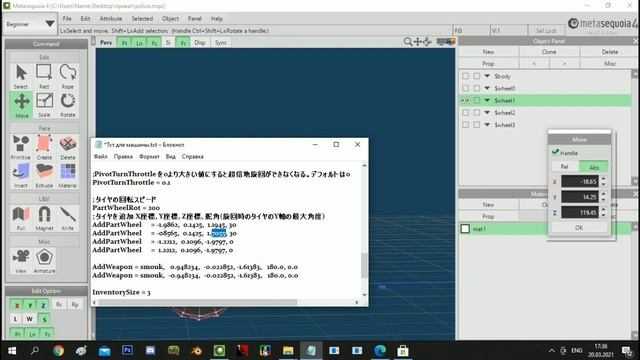
Task: Increase the X value with stepper
Action: [603, 178]
